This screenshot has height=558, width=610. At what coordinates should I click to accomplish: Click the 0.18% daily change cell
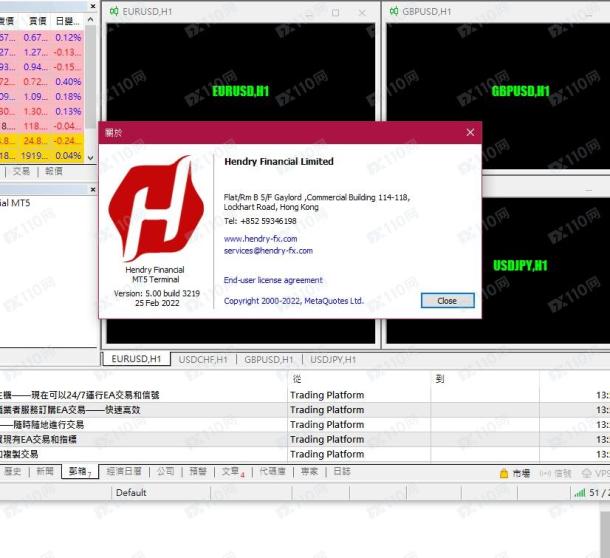[68, 97]
